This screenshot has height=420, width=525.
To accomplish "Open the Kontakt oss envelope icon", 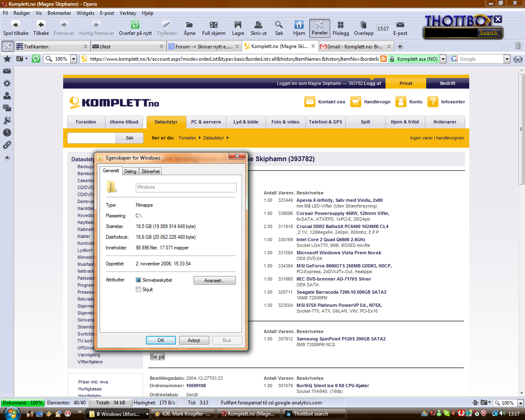I will pos(310,102).
